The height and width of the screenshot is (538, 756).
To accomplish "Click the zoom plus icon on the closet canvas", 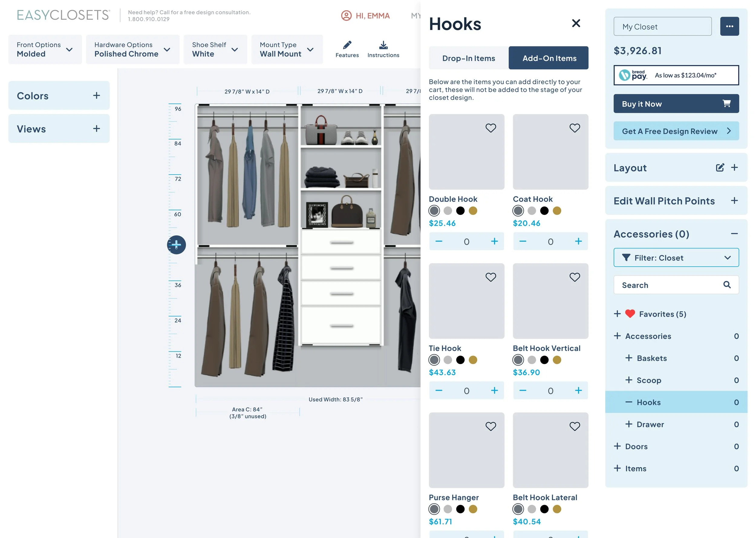I will pyautogui.click(x=176, y=245).
